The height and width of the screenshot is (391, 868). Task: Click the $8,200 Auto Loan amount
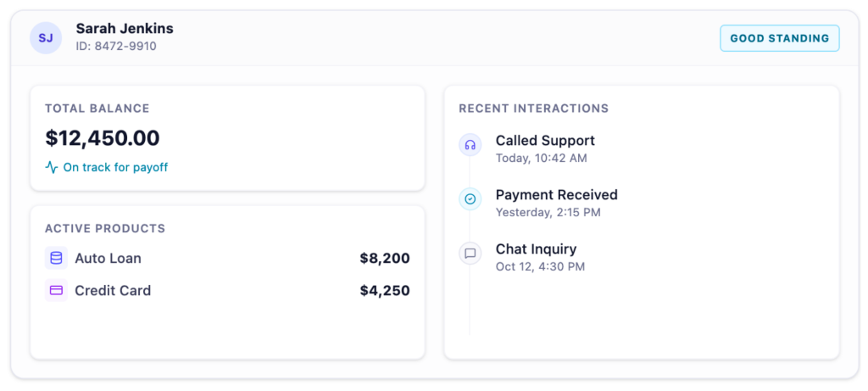(384, 259)
